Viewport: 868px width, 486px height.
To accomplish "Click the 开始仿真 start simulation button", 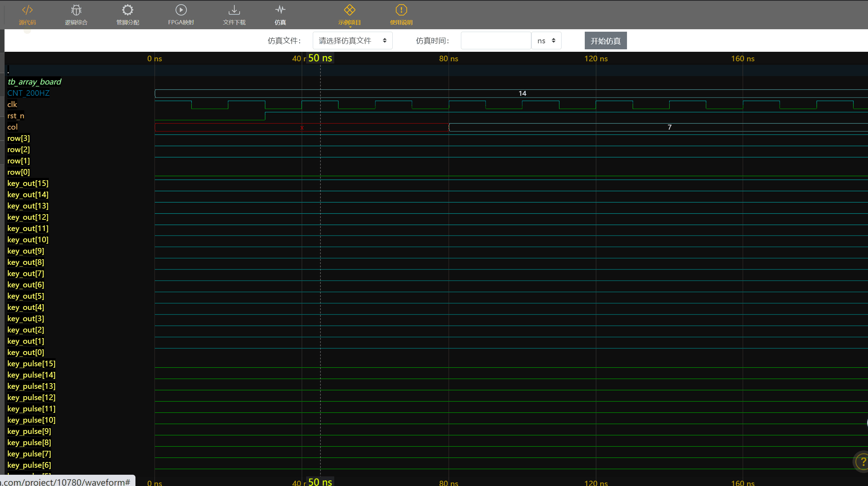I will tap(605, 41).
